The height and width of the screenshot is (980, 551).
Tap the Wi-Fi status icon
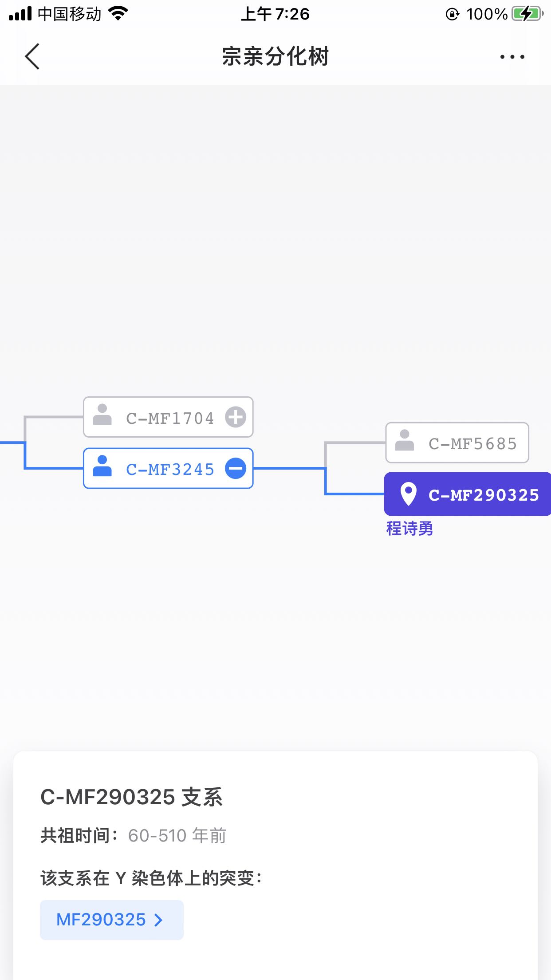pyautogui.click(x=118, y=14)
